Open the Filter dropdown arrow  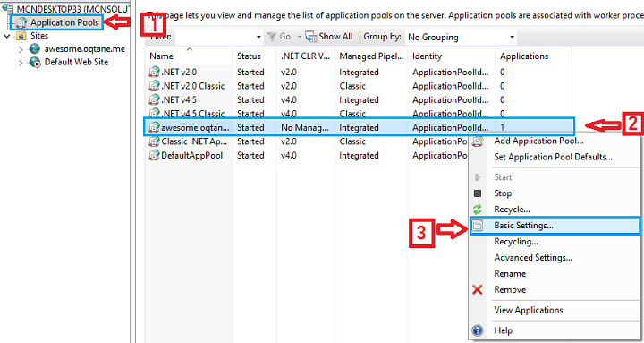click(x=258, y=37)
